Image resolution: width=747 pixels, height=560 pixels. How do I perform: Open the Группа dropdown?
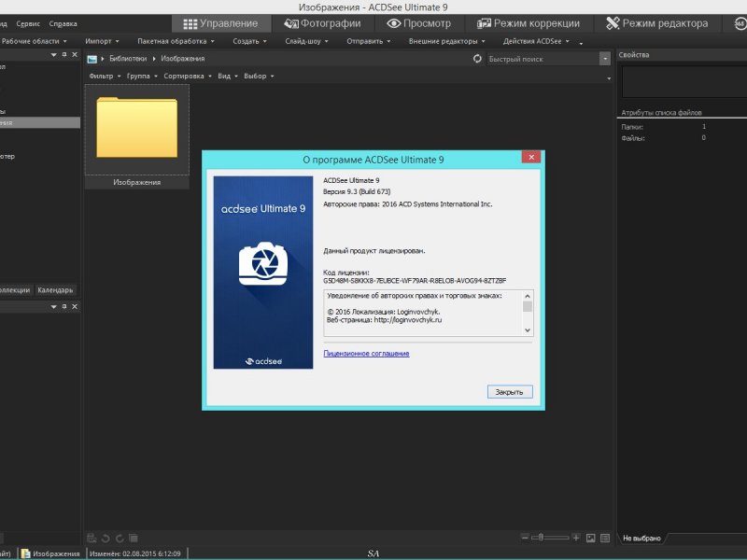click(143, 77)
